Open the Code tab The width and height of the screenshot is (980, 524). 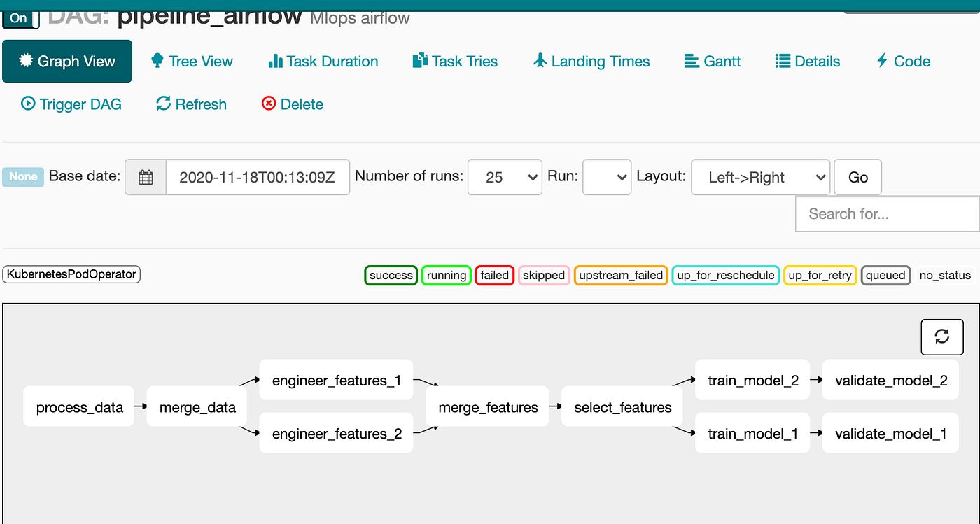902,61
